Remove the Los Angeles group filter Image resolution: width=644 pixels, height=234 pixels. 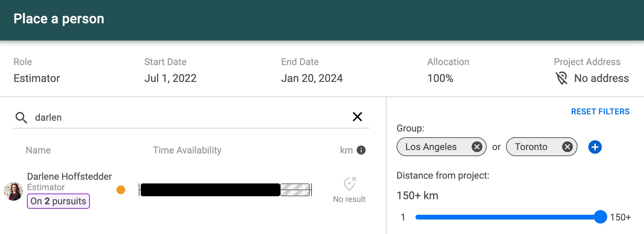pos(477,147)
